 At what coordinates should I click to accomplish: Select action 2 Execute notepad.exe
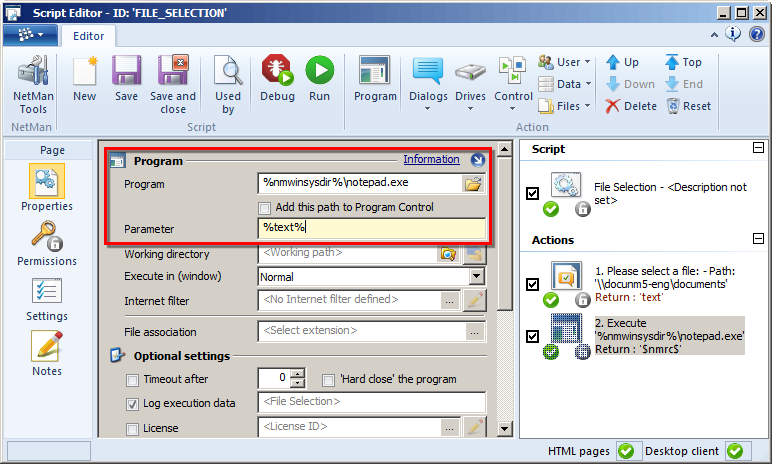(670, 336)
